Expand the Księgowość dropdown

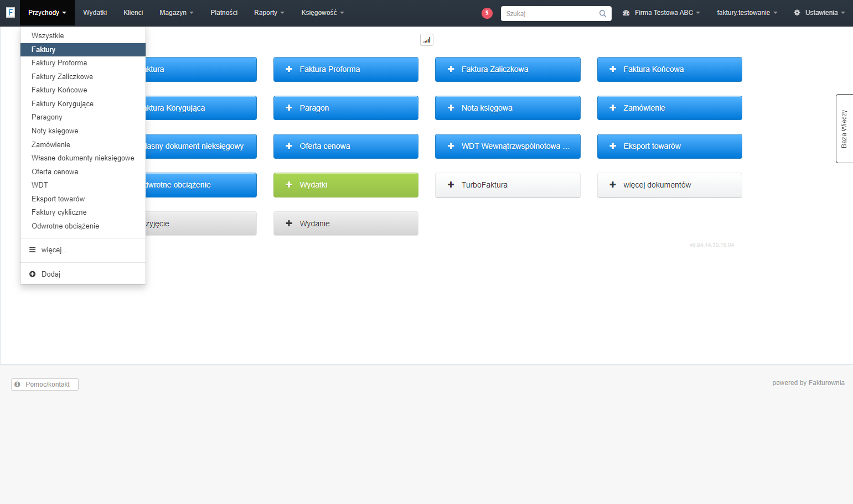click(x=323, y=13)
